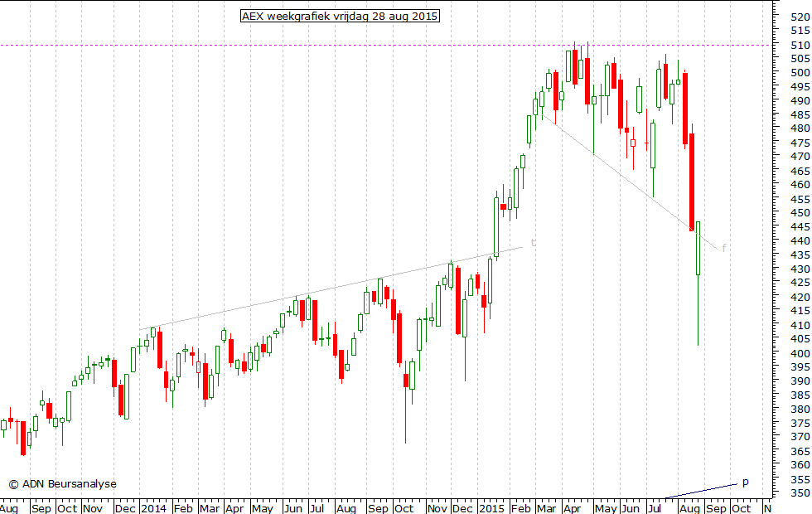The height and width of the screenshot is (514, 812).
Task: Click the 355 price axis label
Action: [800, 480]
